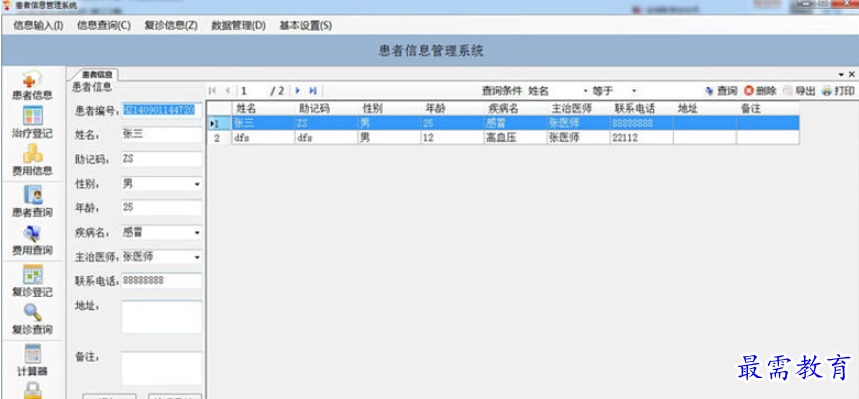859x399 pixels.
Task: Open the 基本设置(S) menu
Action: pyautogui.click(x=306, y=26)
